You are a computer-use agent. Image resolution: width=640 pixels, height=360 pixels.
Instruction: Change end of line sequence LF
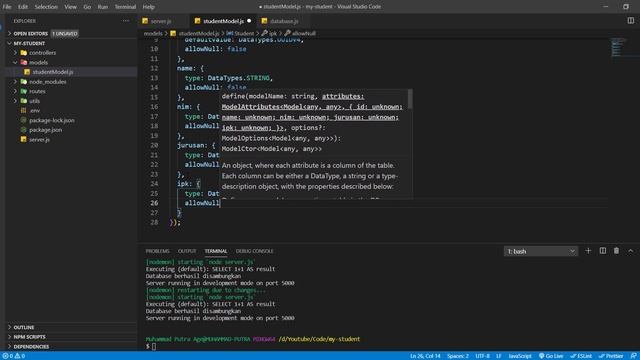click(x=498, y=356)
